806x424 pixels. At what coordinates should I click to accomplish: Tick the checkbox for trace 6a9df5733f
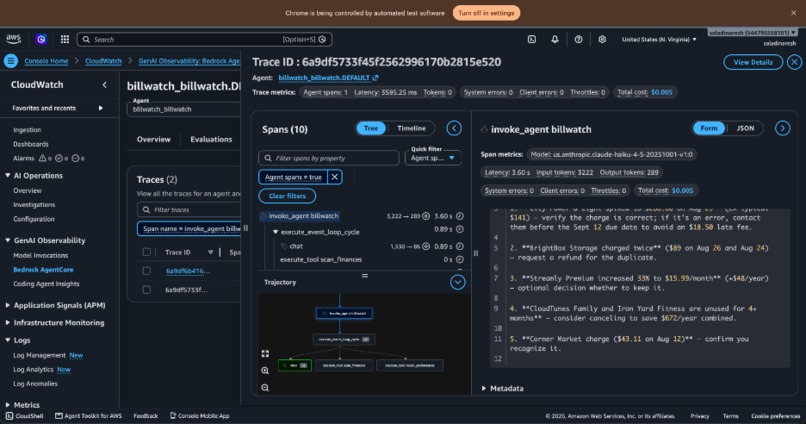(x=146, y=290)
